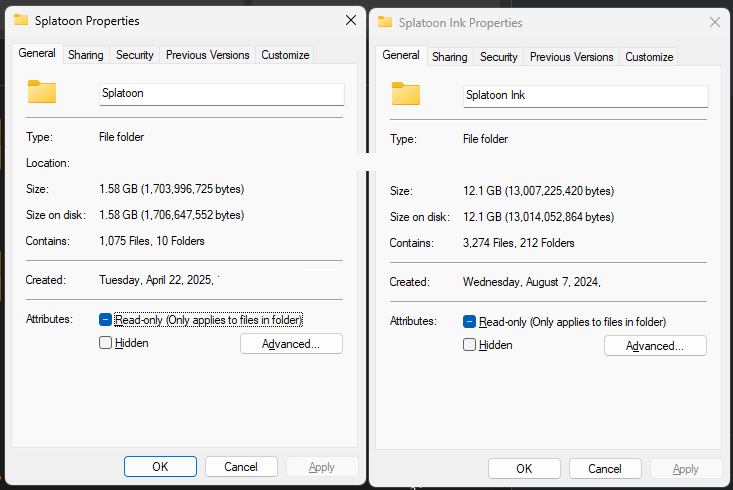Viewport: 733px width, 490px height.
Task: Click the Splatoon Ink folder name field
Action: [x=586, y=96]
